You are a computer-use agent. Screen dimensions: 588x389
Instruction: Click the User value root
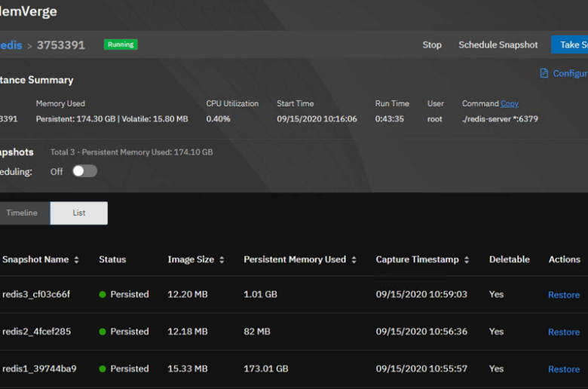click(435, 119)
